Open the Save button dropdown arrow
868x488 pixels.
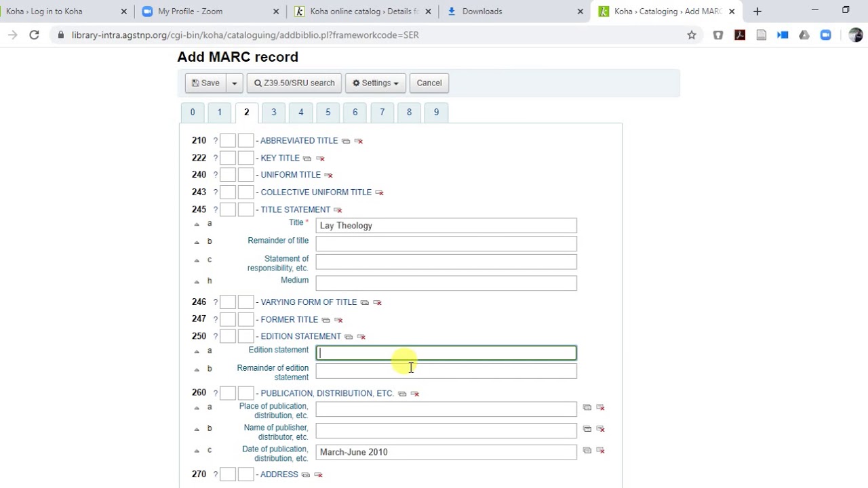[x=234, y=83]
